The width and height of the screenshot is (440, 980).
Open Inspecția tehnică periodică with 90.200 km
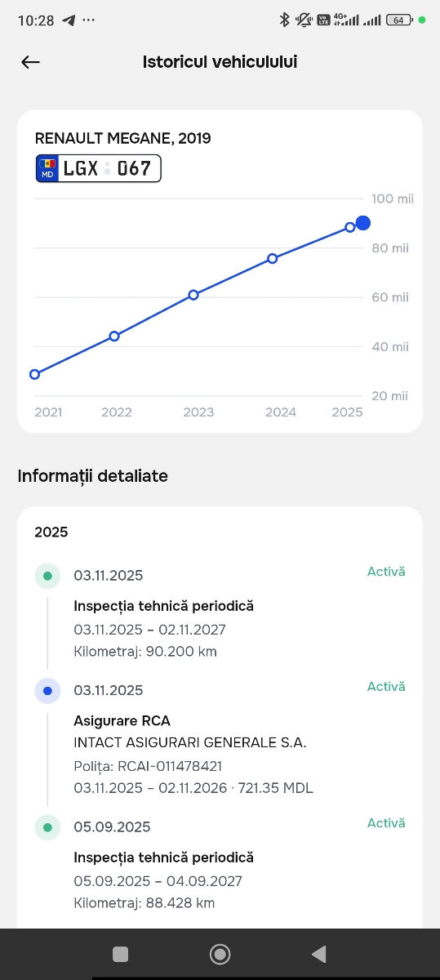[163, 606]
